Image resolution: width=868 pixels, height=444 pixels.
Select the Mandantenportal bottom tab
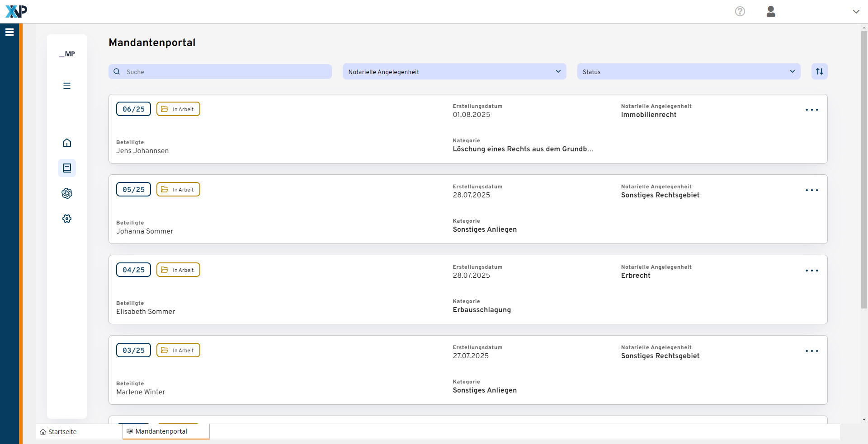(x=161, y=431)
